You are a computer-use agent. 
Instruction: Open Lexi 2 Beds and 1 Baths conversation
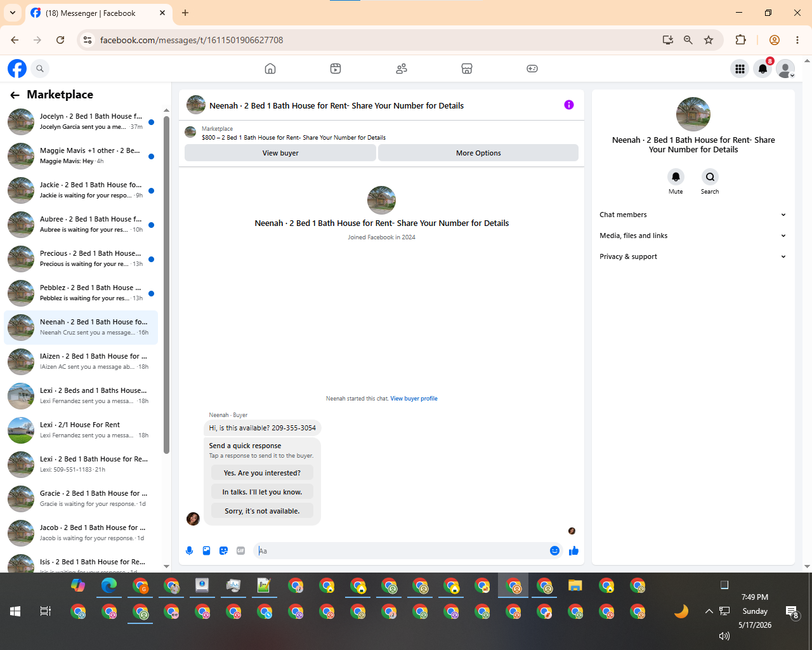click(x=81, y=395)
